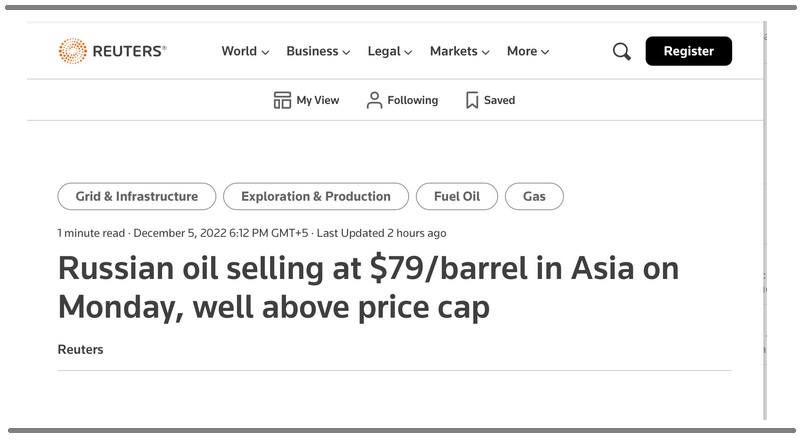The width and height of the screenshot is (803, 441).
Task: Open the Reuters author byline link
Action: [80, 349]
